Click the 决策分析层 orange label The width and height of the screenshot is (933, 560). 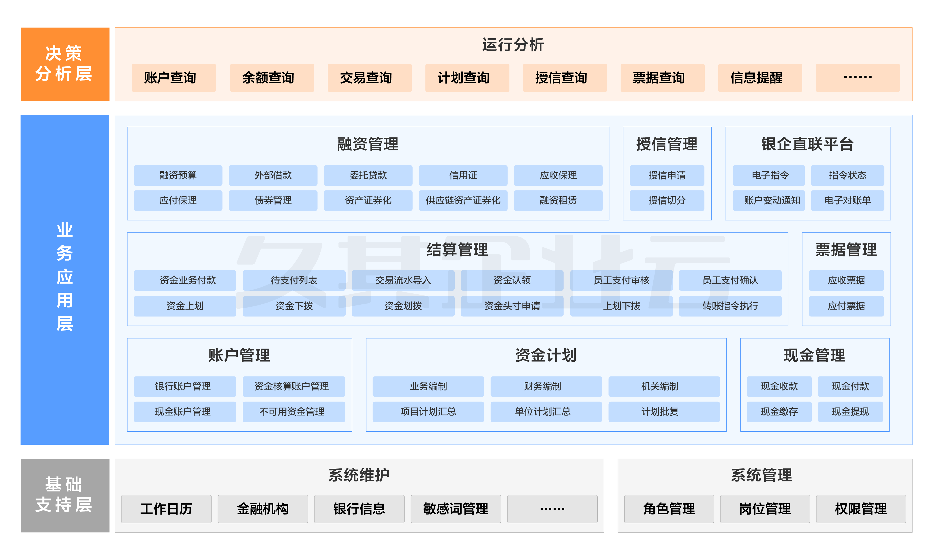[65, 64]
